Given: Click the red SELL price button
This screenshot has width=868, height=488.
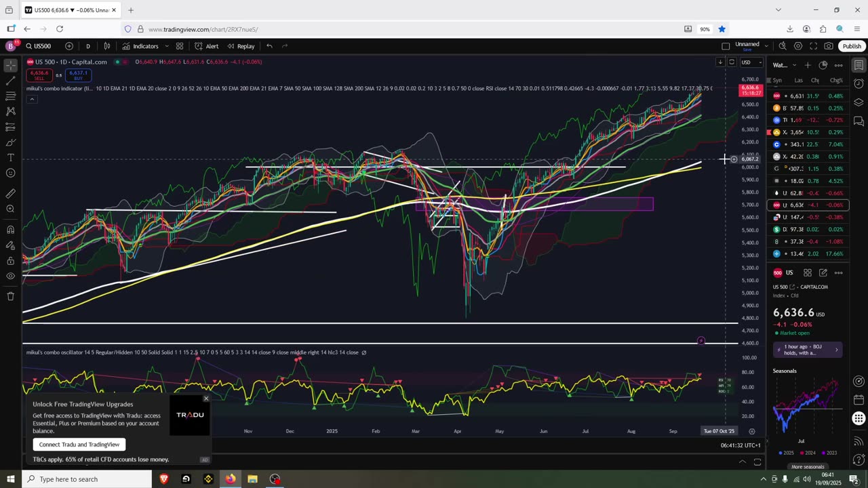Looking at the screenshot, I should (39, 75).
